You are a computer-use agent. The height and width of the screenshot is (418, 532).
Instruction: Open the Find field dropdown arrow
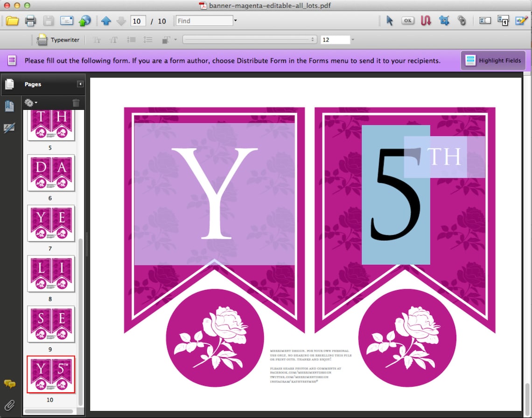click(x=235, y=21)
